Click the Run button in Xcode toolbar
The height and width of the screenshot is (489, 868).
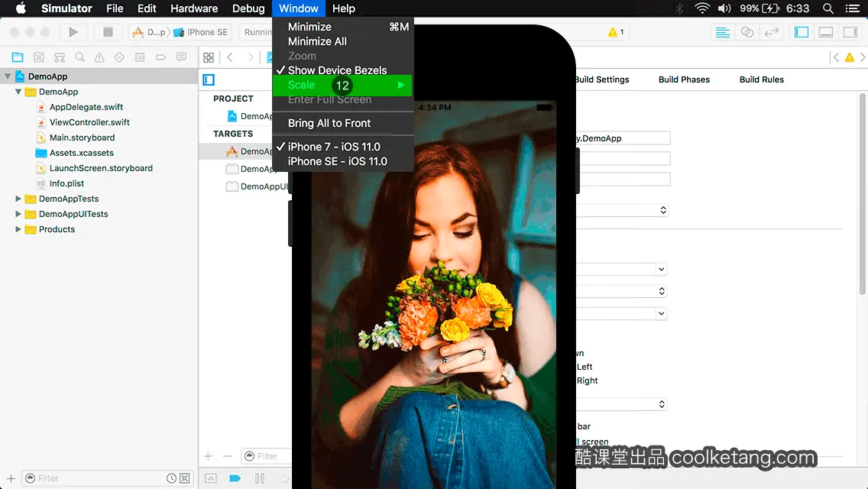tap(73, 32)
